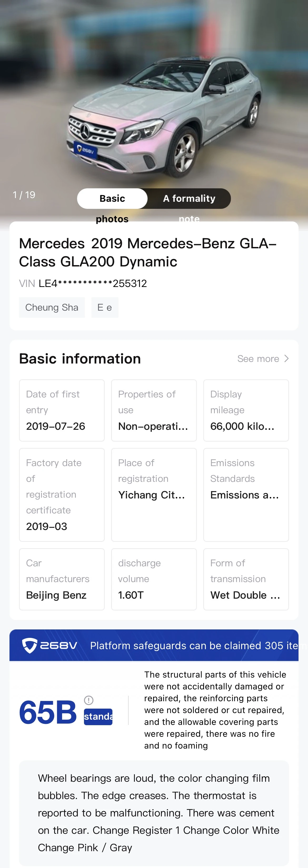
Task: Select the Date of first entry card
Action: (x=62, y=410)
